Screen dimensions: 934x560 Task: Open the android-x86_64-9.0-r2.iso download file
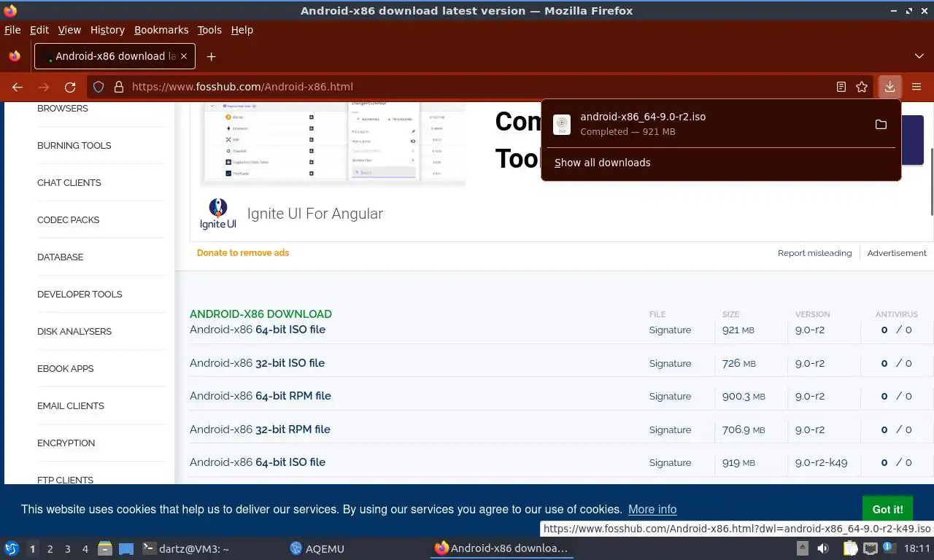coord(710,124)
